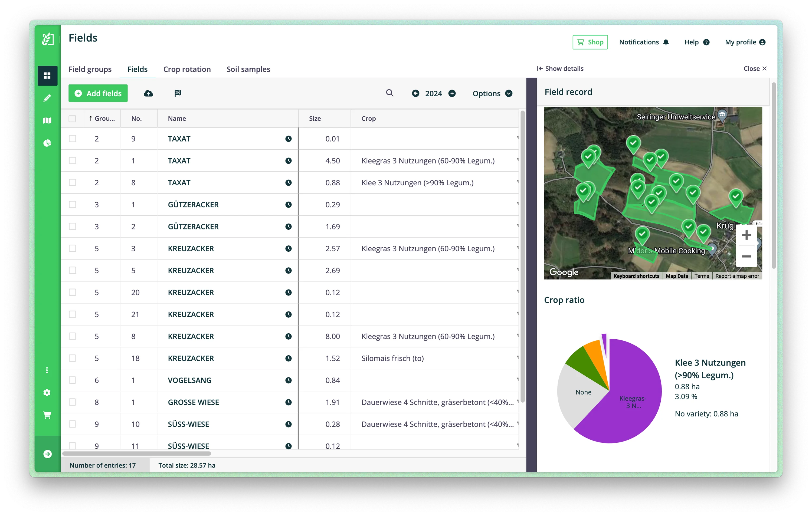
Task: Open the pie chart sidebar icon
Action: [47, 143]
